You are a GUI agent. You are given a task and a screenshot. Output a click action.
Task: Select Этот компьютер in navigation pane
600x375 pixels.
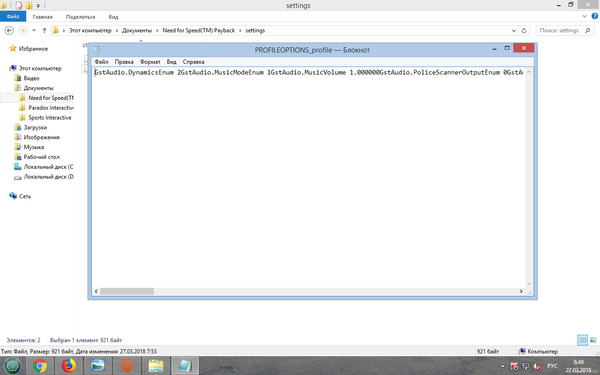tap(40, 68)
